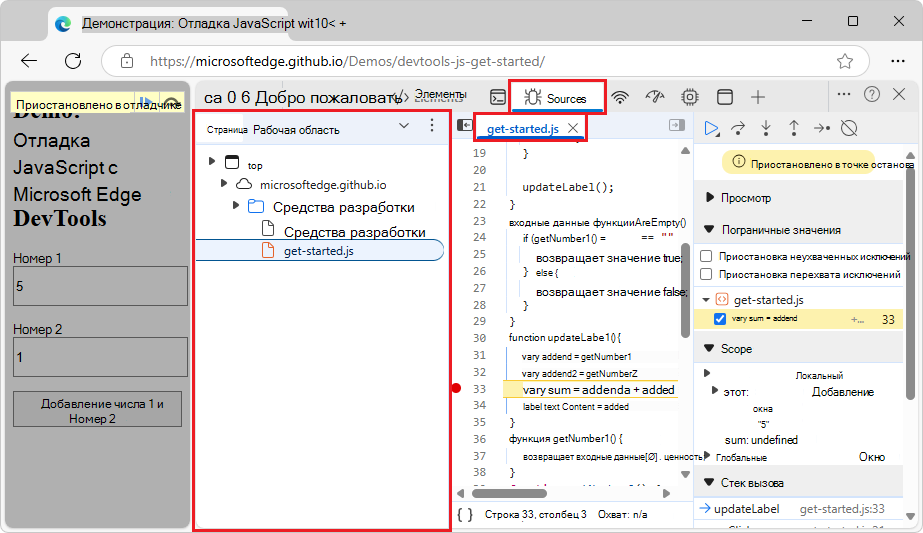Close the DevTools panel
Viewport: 923px width, 533px height.
(x=899, y=94)
